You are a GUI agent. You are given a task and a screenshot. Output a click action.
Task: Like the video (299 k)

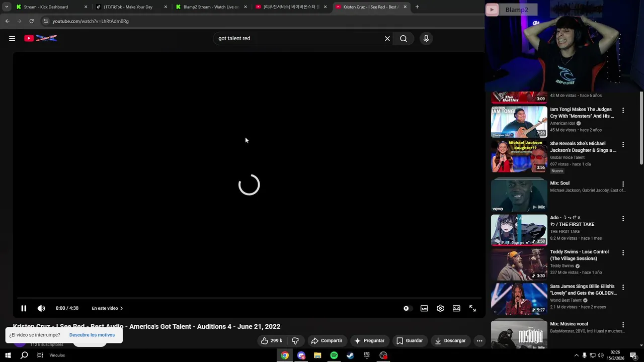tap(271, 340)
